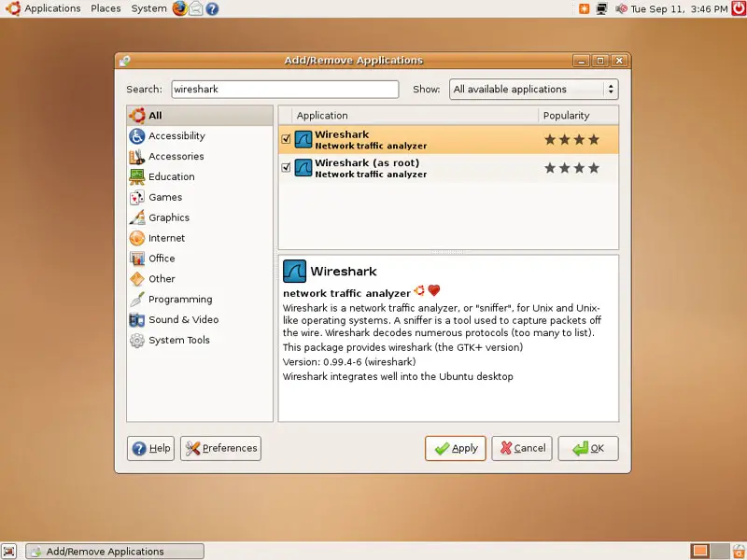Image resolution: width=747 pixels, height=560 pixels.
Task: Select the Internet category label
Action: [166, 238]
